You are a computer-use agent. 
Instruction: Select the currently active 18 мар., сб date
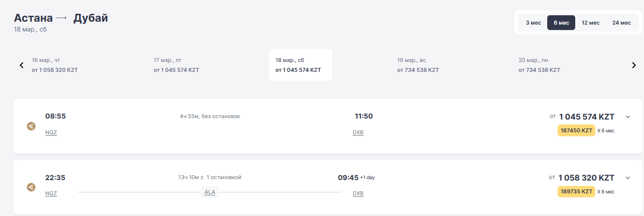[300, 65]
